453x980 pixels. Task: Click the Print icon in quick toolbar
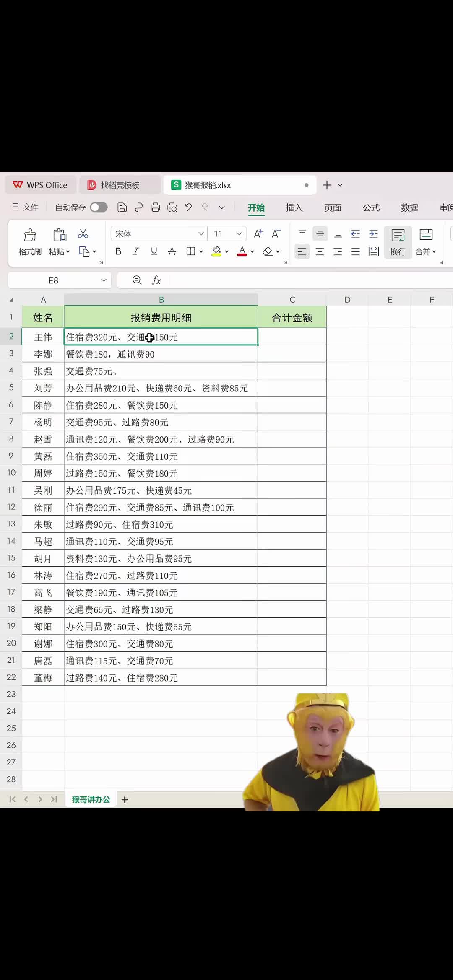(155, 207)
